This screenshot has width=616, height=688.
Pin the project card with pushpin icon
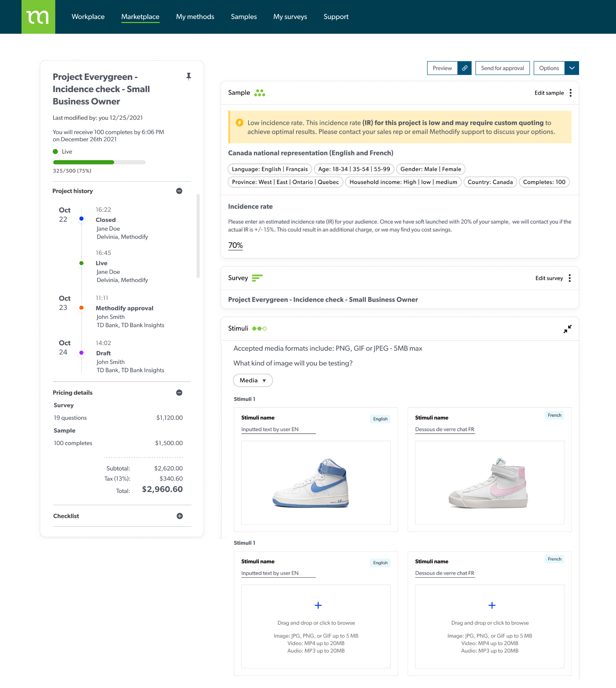[x=189, y=76]
